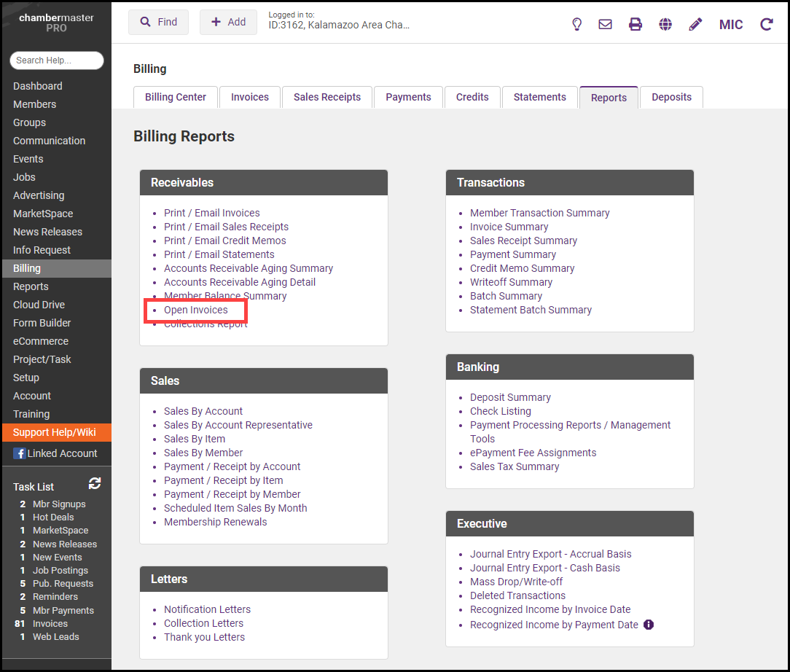Open the Open Invoices report
Screen dimensions: 790x672
196,310
